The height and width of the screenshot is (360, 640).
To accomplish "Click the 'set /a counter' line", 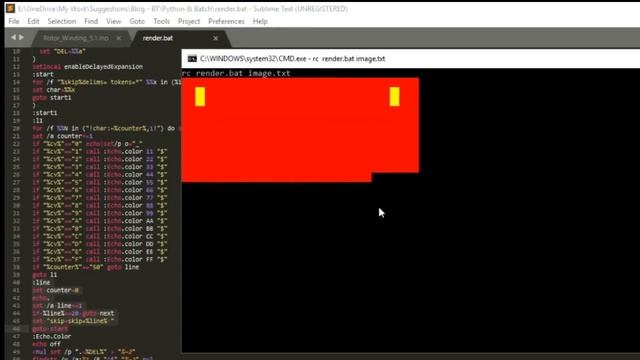I will click(x=62, y=136).
